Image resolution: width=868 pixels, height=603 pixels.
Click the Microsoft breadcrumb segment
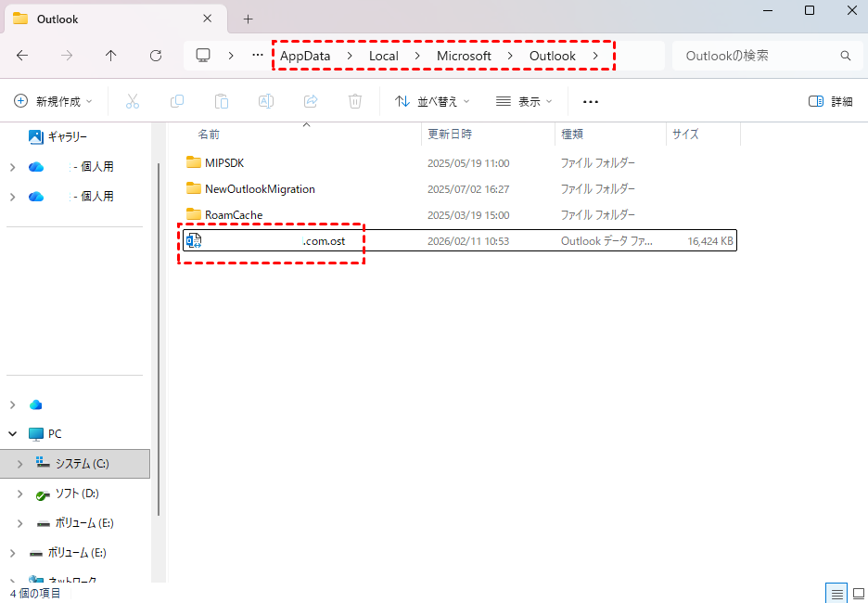464,56
